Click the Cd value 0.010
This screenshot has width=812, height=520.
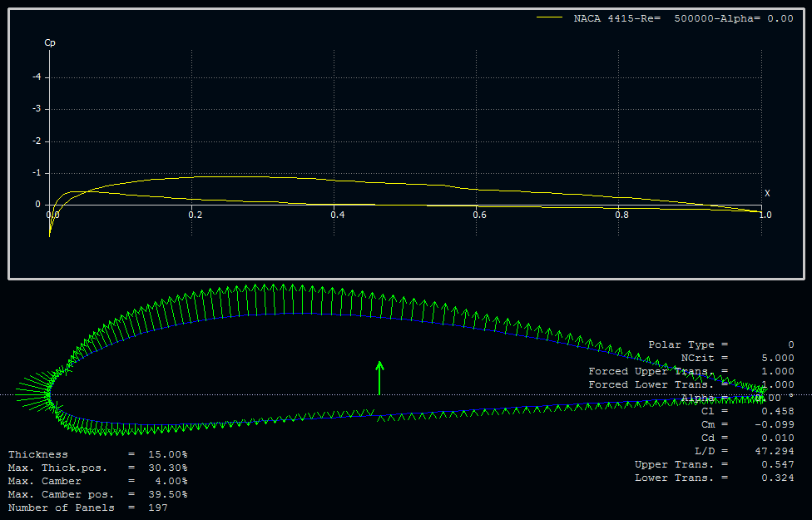click(x=778, y=438)
